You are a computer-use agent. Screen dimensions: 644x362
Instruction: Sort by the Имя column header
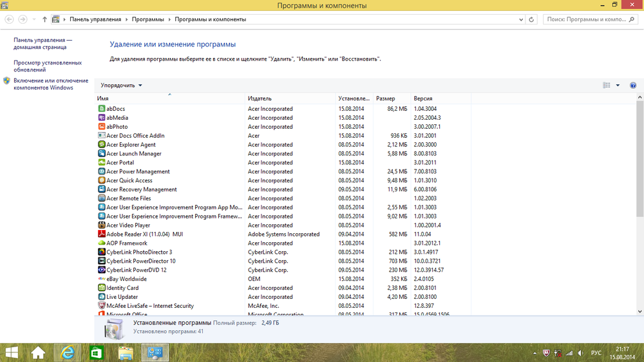169,99
